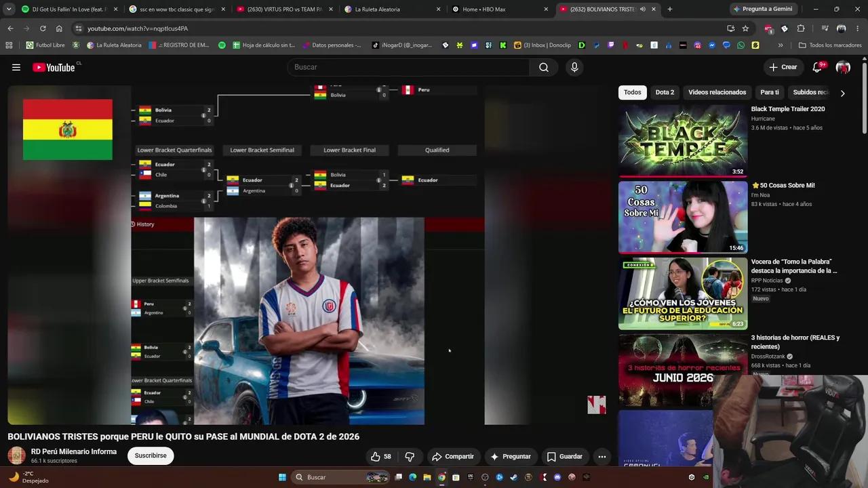Open the Chrome apps grid in bookmarks bar

(x=9, y=45)
